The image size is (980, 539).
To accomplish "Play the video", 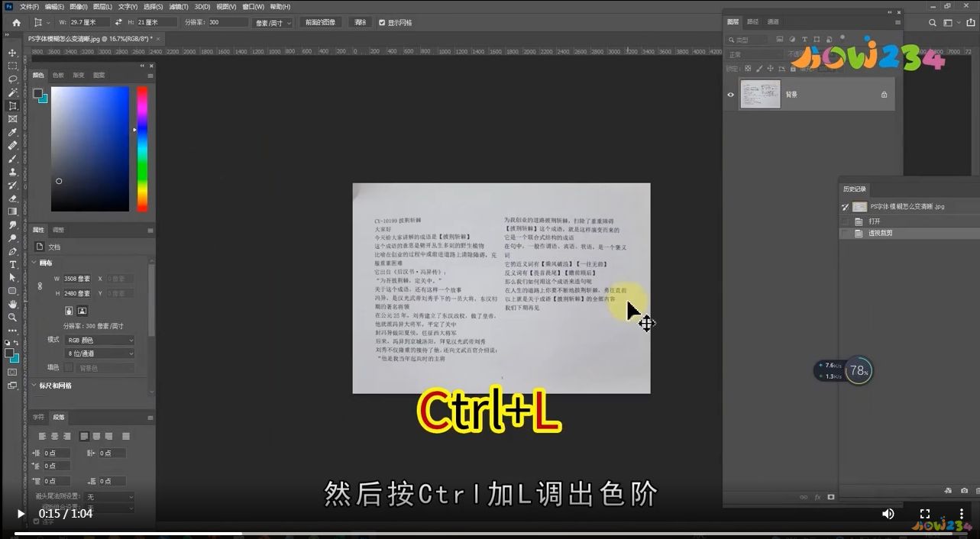I will click(21, 514).
